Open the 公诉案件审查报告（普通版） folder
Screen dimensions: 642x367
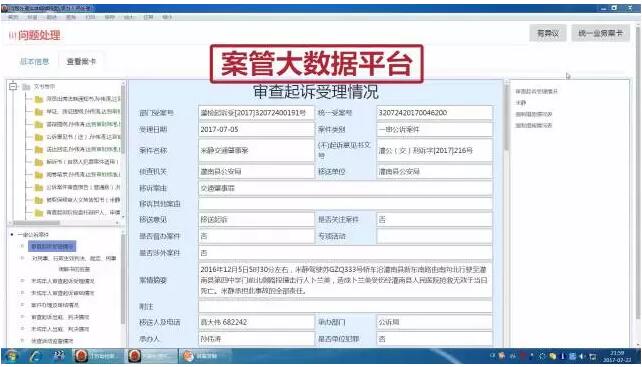point(77,188)
